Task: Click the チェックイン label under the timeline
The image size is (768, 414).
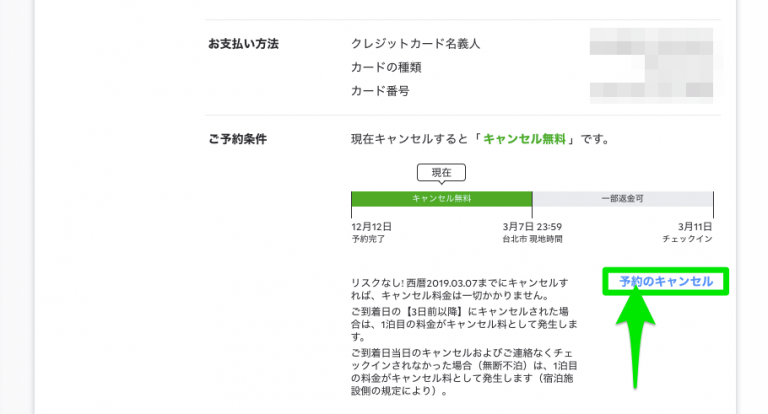Action: click(688, 240)
